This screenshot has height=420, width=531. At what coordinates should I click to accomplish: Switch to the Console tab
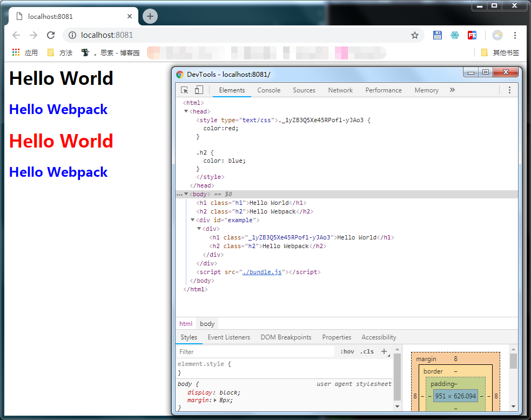tap(268, 90)
